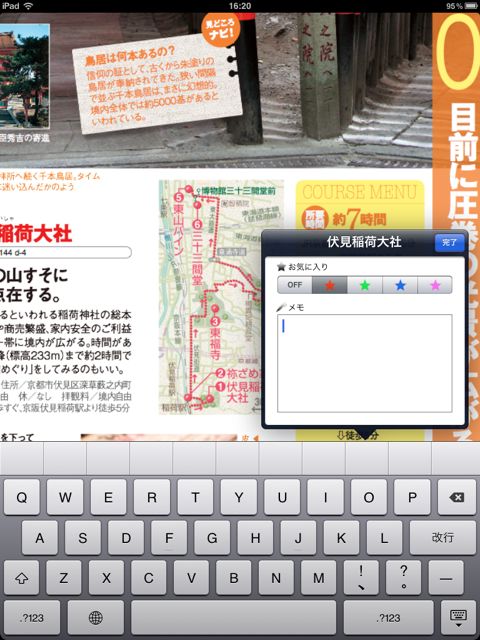Select the pink star favorite
The height and width of the screenshot is (640, 480).
pyautogui.click(x=435, y=285)
